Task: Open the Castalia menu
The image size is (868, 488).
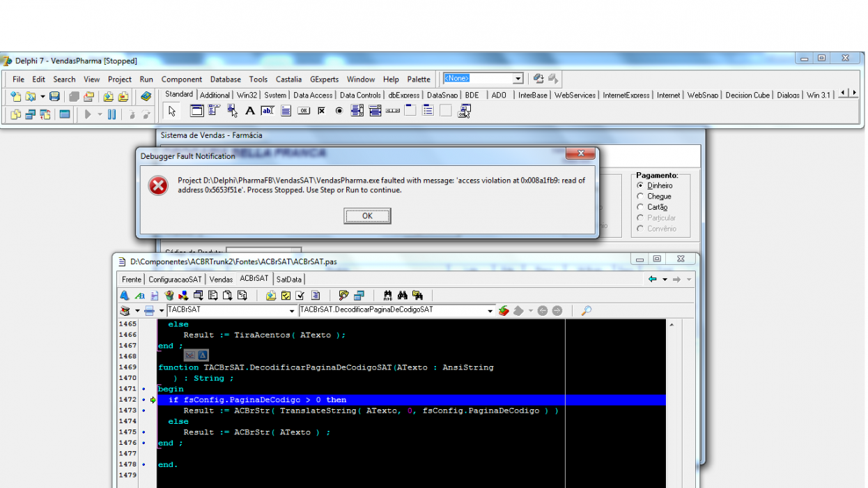Action: [x=288, y=79]
